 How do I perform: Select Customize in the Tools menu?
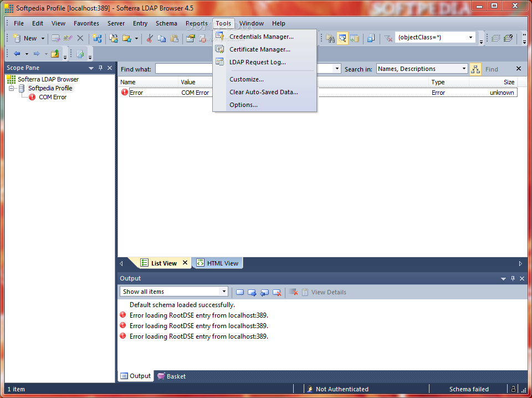265,79
